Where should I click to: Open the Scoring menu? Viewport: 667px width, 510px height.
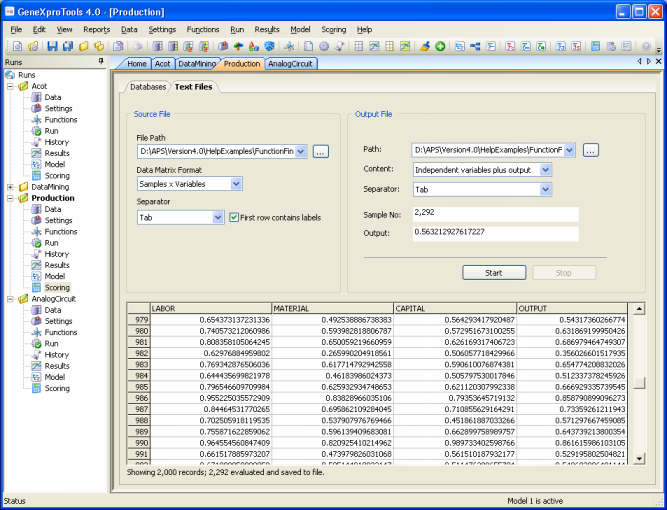click(x=334, y=29)
